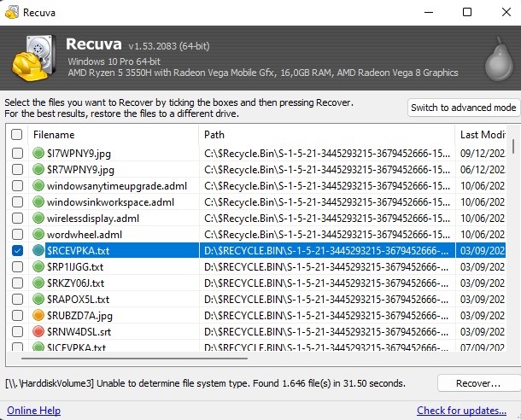The image size is (521, 420).
Task: Click the green status dot beside $R7WPNY9.jpg
Action: tap(38, 169)
